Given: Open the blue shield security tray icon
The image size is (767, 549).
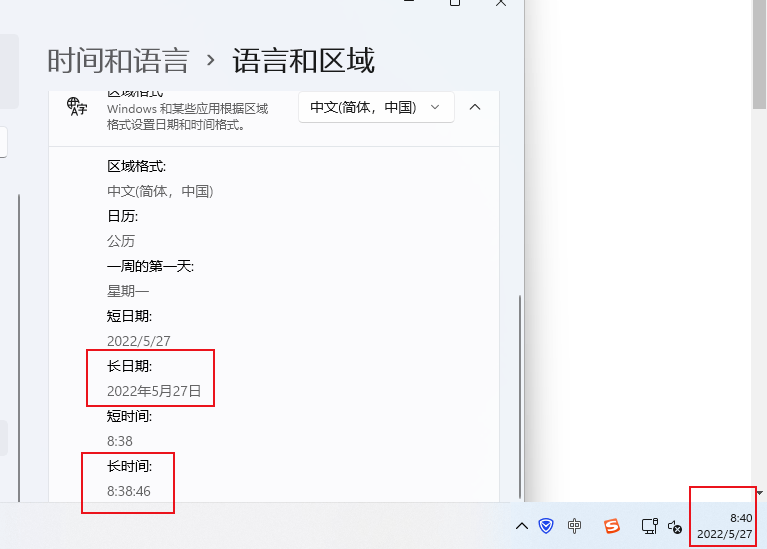Looking at the screenshot, I should [x=546, y=526].
